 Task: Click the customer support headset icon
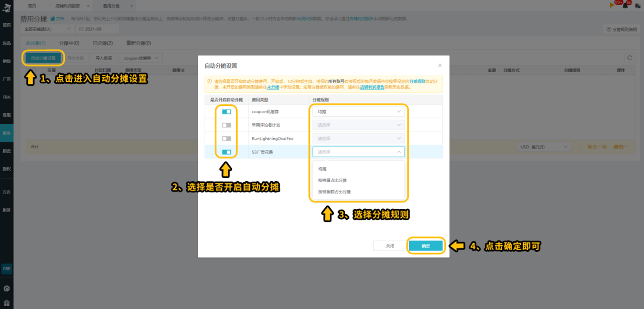(x=7, y=289)
